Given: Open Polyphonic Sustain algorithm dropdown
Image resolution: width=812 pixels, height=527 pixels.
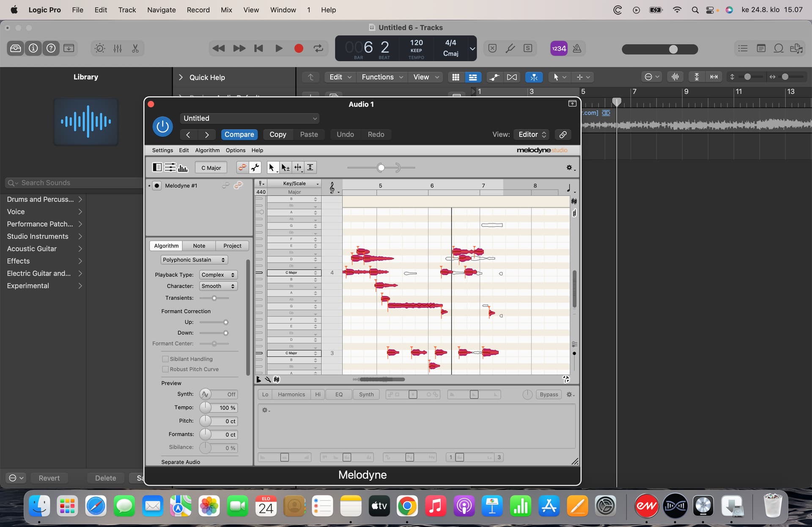Looking at the screenshot, I should [x=194, y=259].
